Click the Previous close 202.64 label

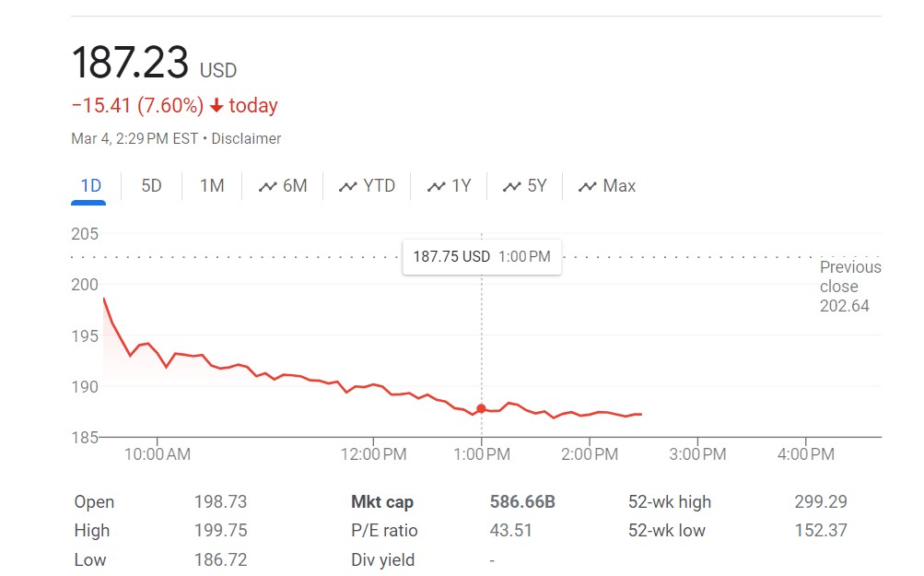(x=849, y=287)
